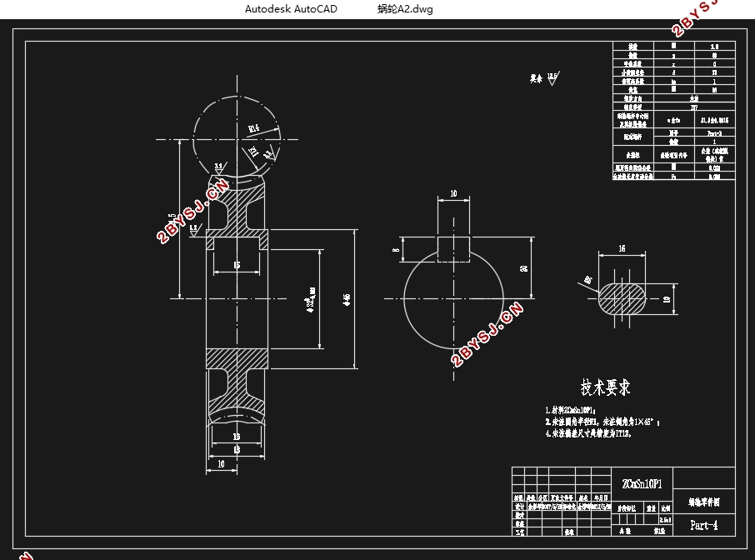Click the "技术要求" heading

click(605, 387)
